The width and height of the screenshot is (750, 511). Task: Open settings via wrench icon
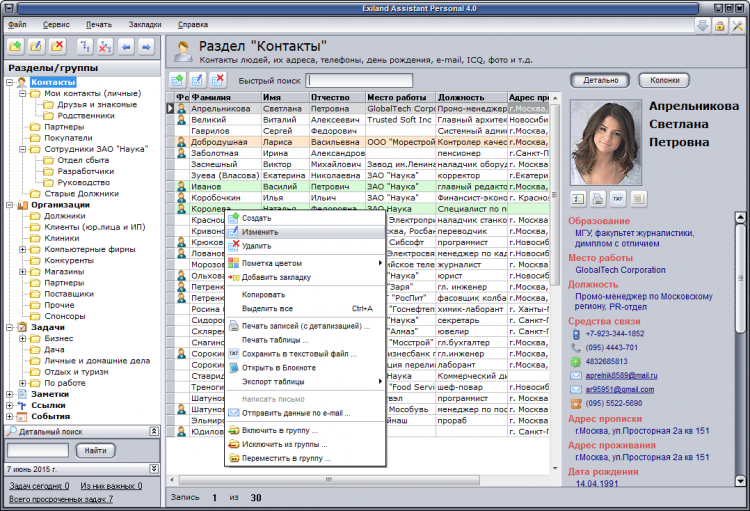tap(739, 25)
